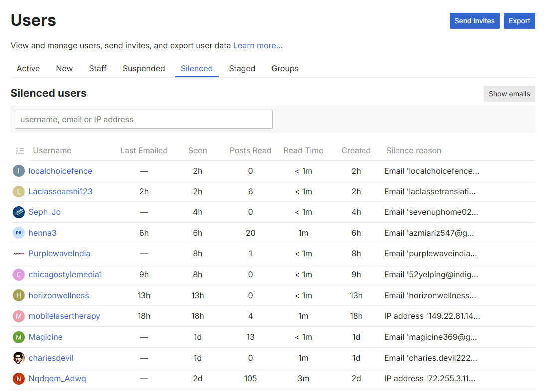Click chicagostylemedia1 pink avatar
The height and width of the screenshot is (392, 544).
(x=19, y=275)
